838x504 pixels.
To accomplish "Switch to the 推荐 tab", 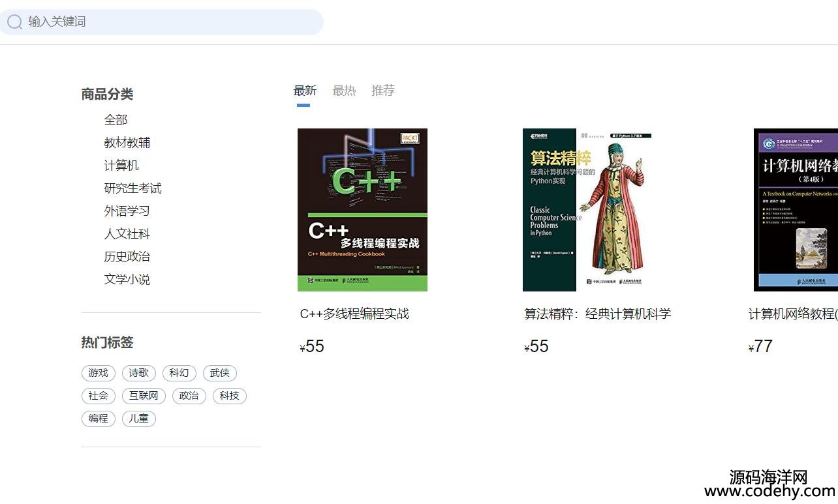I will click(383, 91).
